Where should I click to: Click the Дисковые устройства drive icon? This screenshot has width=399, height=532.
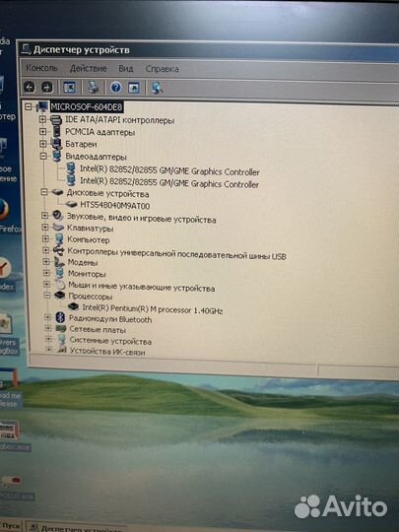point(57,192)
